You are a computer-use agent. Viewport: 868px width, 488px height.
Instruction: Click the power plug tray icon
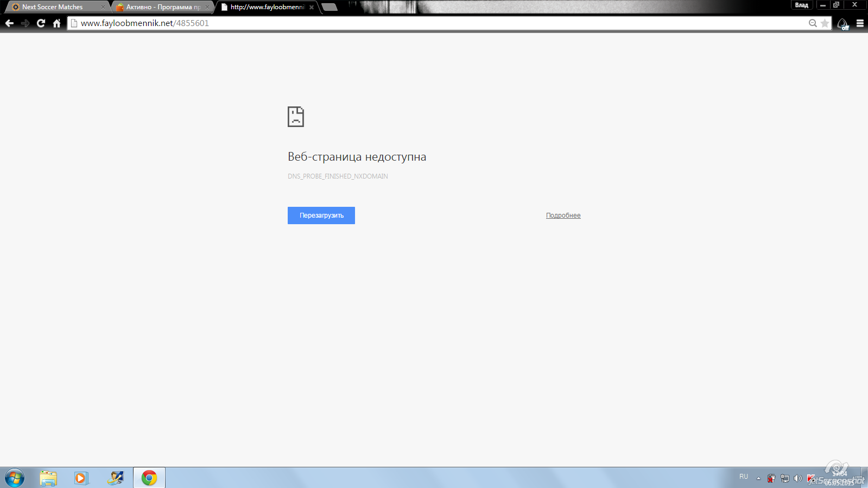click(771, 478)
